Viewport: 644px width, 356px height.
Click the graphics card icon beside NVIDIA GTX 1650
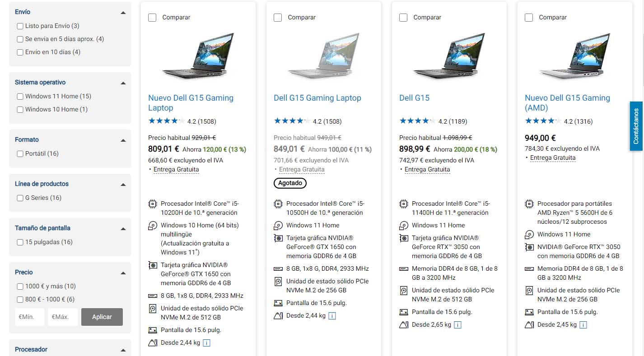[152, 265]
